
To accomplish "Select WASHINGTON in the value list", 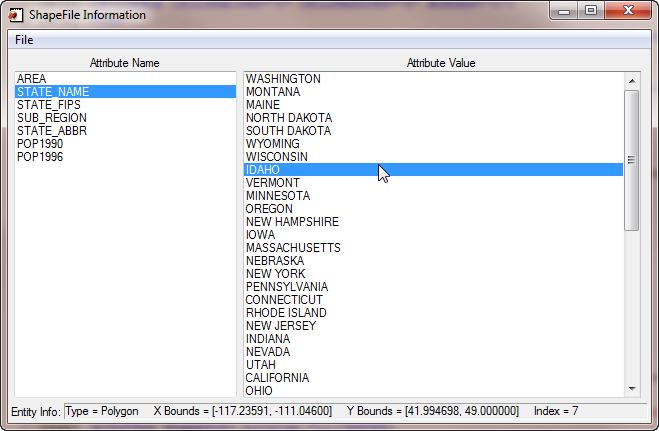I will point(433,79).
